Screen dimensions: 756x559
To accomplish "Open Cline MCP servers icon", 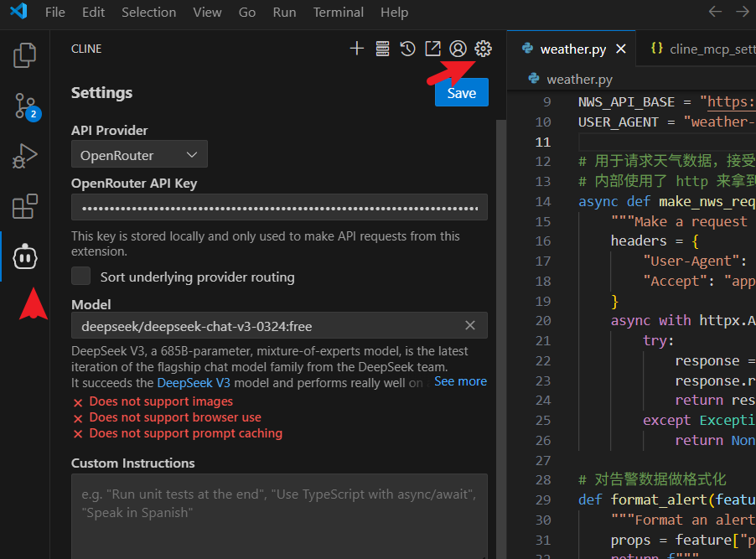I will (382, 49).
